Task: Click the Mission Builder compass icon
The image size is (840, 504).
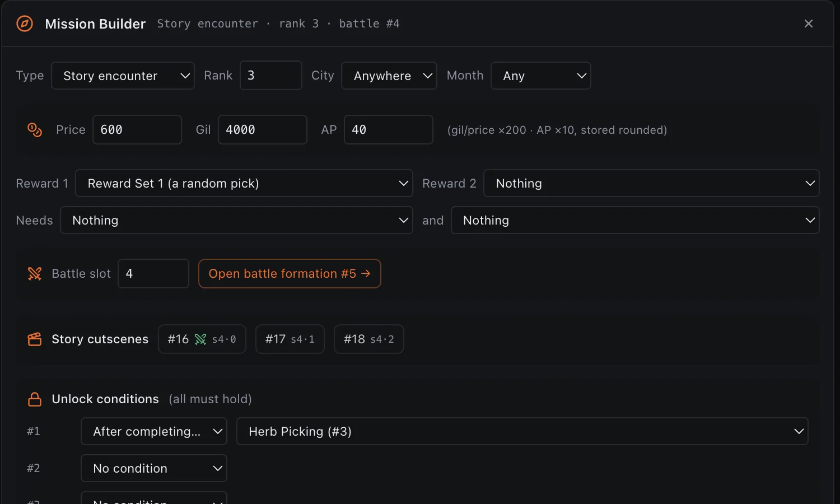Action: pos(24,24)
